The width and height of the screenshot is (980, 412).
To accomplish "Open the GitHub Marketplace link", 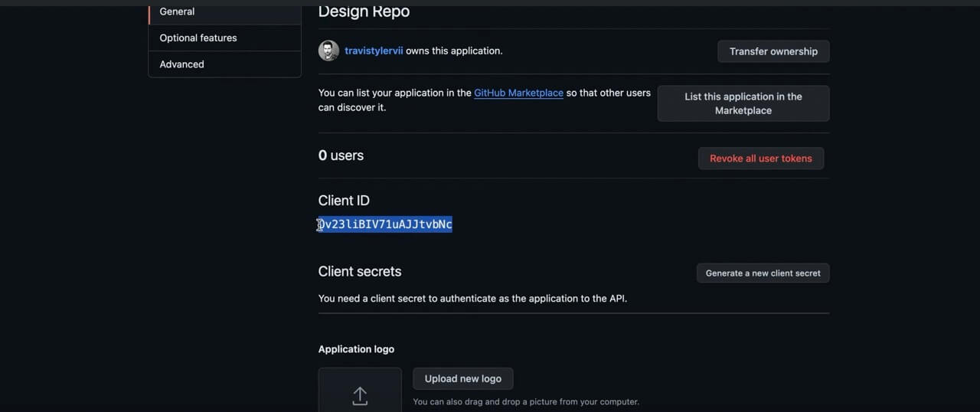I will point(518,93).
